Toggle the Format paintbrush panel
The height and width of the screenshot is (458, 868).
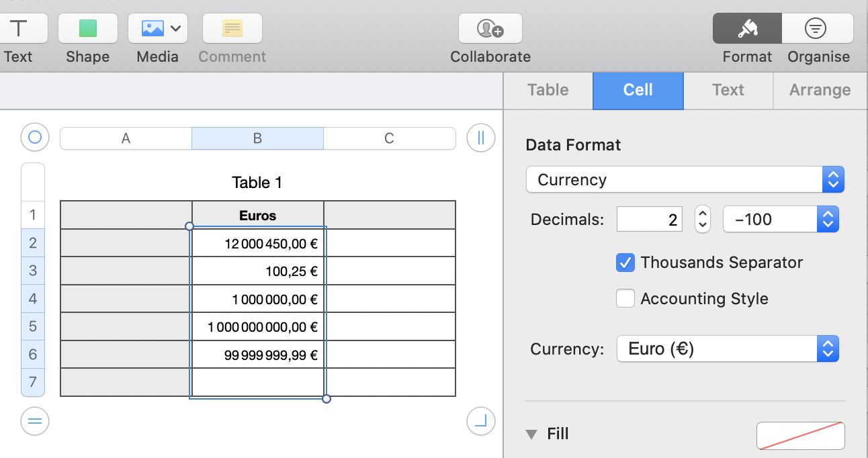point(747,28)
